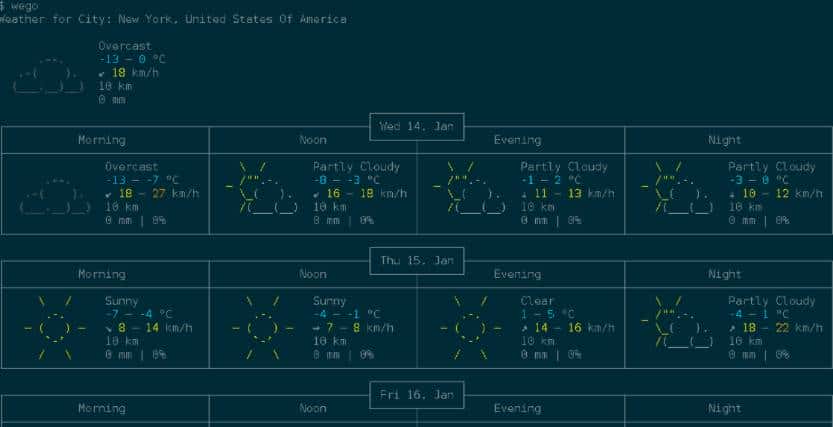Select the Thu 15. Jan date label

point(416,261)
